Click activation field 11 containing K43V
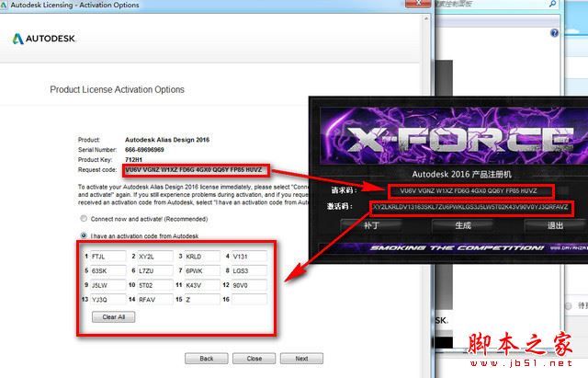Screen dimensions: 588x378 (x=202, y=285)
